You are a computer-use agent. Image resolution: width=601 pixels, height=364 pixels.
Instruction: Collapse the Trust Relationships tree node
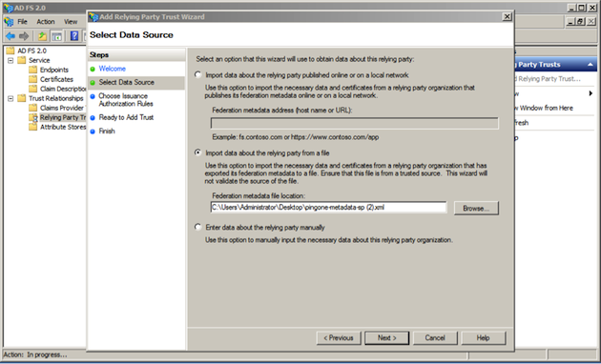pos(10,99)
